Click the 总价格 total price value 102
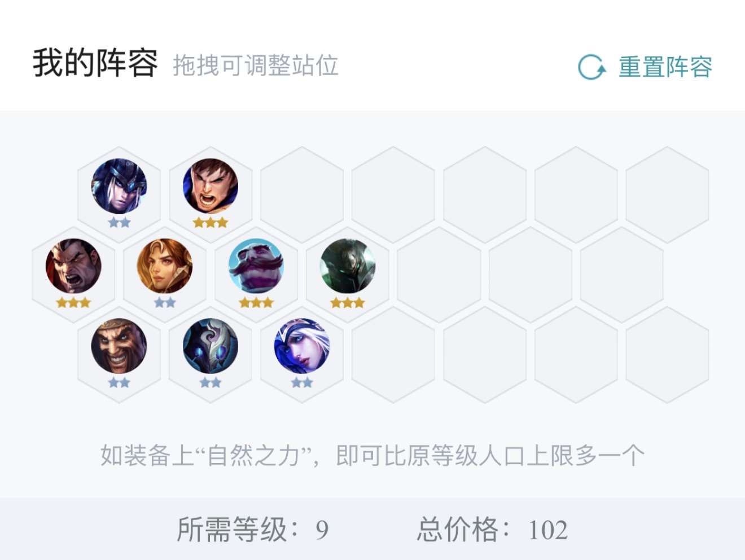The image size is (745, 560). tap(548, 530)
